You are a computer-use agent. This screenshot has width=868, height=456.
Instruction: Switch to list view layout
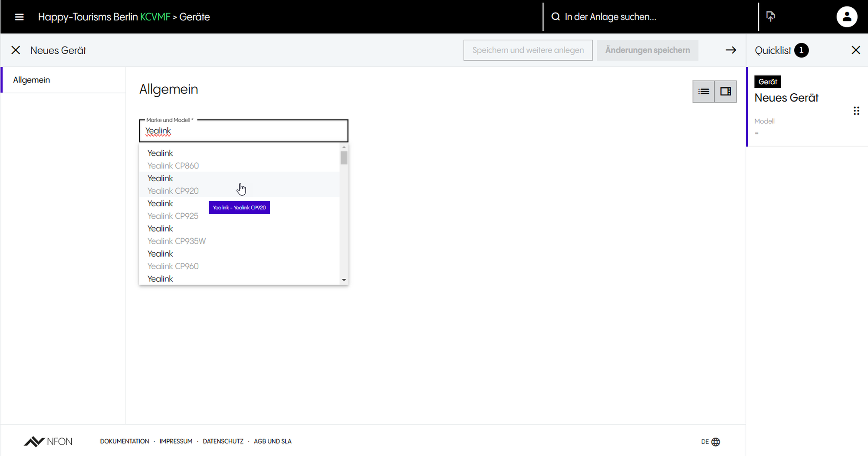point(704,92)
